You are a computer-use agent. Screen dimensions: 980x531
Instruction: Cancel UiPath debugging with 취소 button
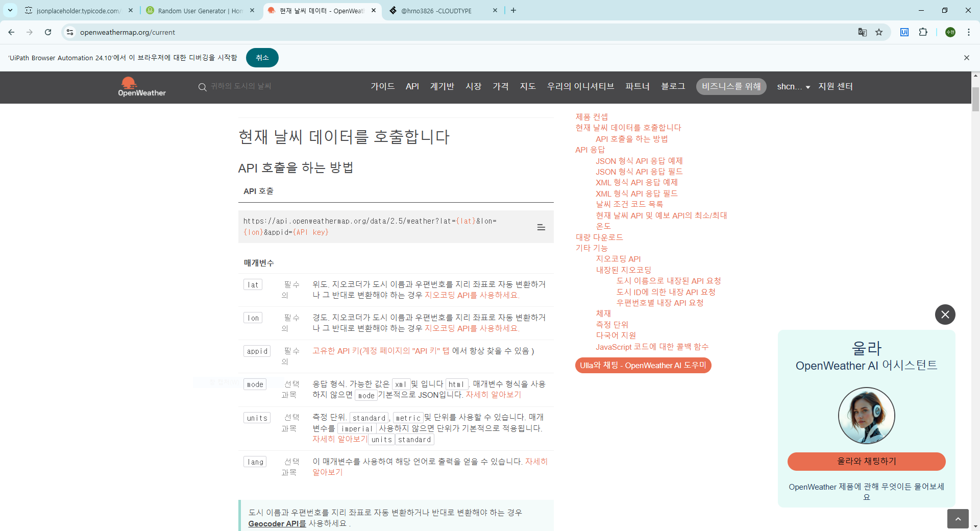click(262, 58)
